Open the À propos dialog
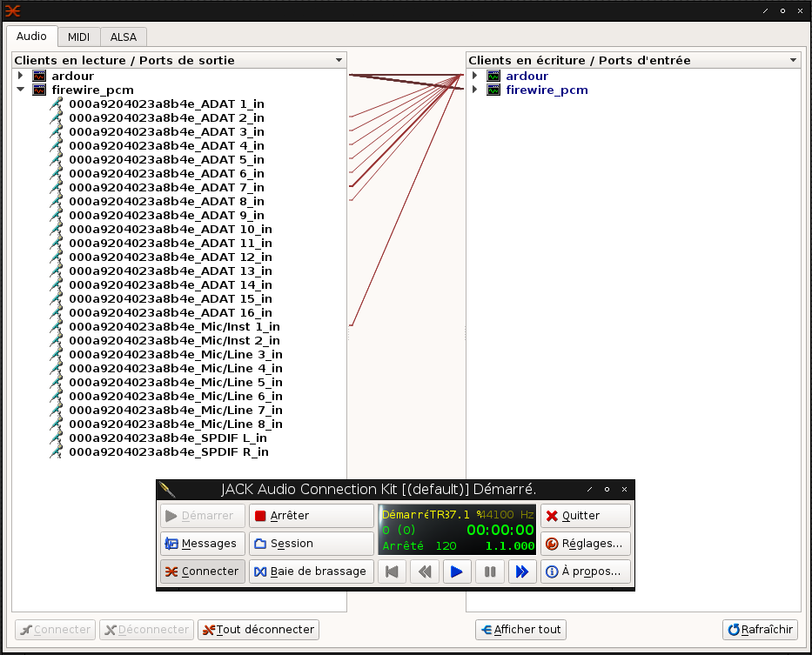Screen dimensions: 812x655 point(586,571)
